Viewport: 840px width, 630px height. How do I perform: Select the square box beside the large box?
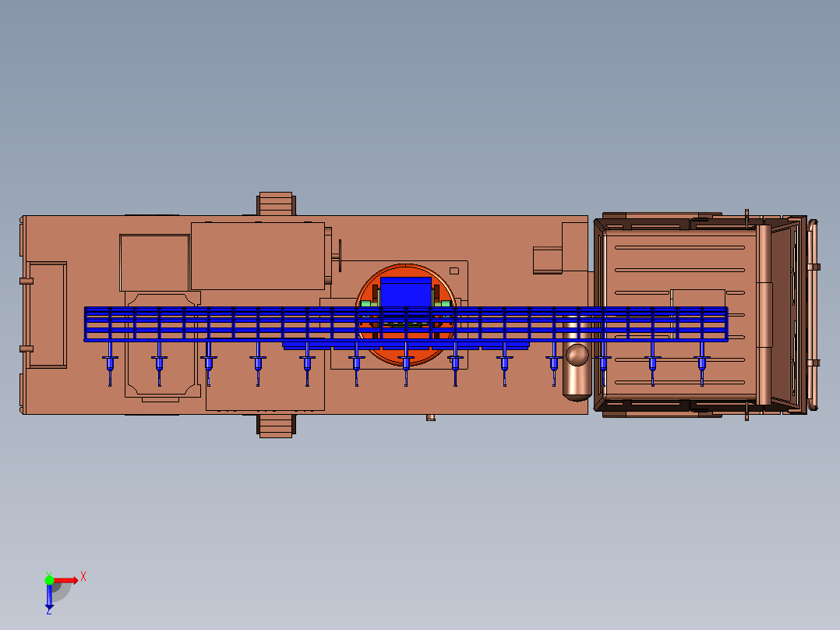pos(154,263)
